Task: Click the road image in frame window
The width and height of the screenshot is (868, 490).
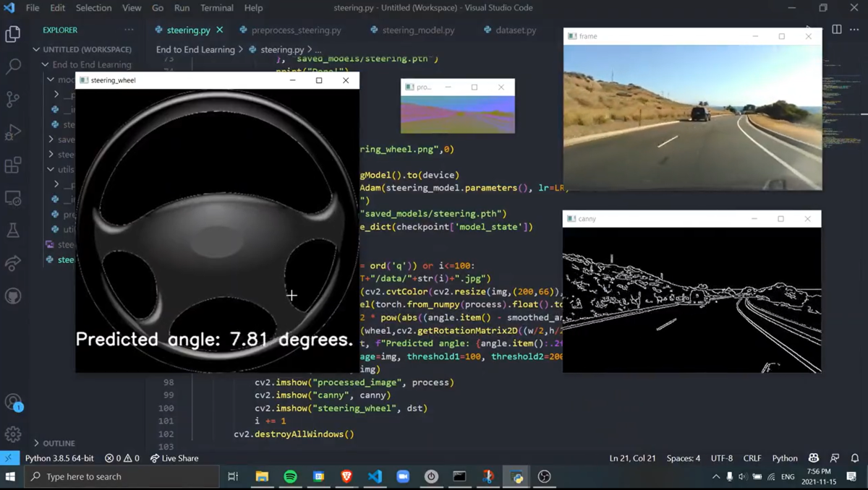Action: click(692, 117)
